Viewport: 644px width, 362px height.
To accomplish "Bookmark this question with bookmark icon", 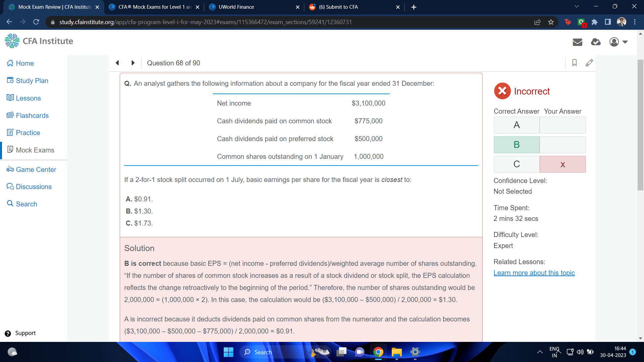I will (574, 63).
